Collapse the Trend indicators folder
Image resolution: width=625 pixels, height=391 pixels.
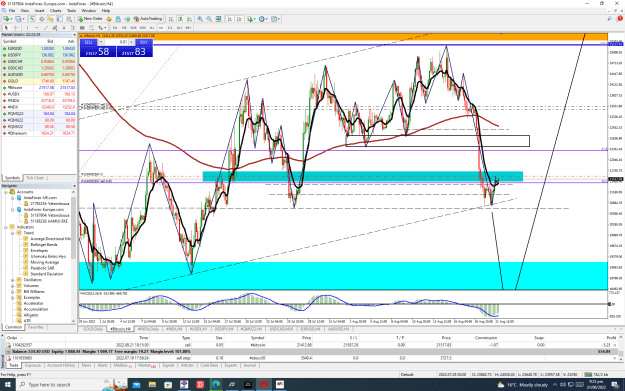(12, 233)
